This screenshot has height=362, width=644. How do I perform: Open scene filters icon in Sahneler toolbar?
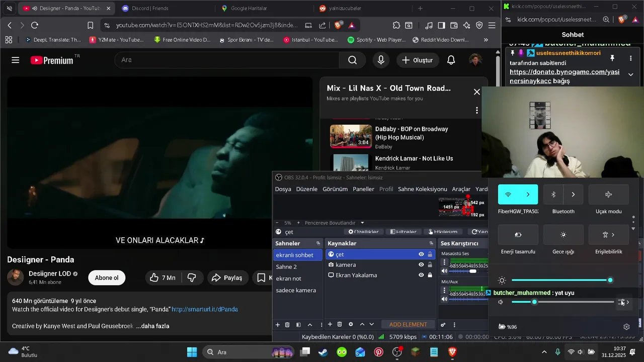[x=298, y=325]
